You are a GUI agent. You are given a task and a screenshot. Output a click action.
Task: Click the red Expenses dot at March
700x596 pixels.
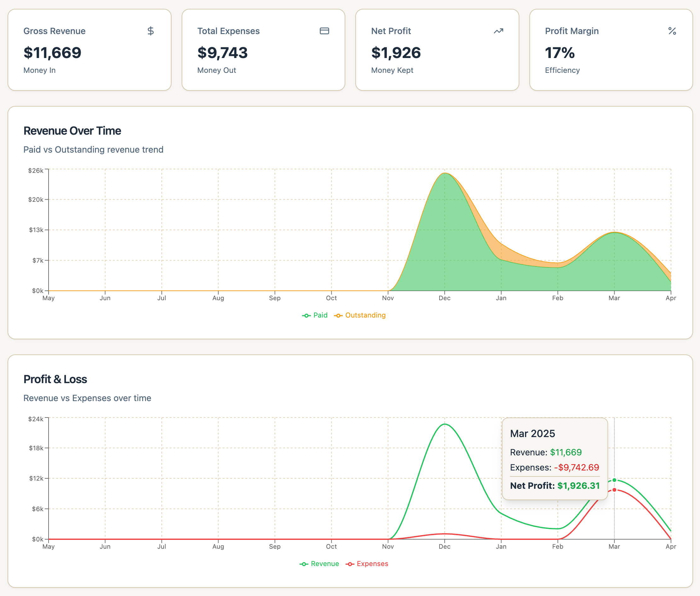(614, 490)
